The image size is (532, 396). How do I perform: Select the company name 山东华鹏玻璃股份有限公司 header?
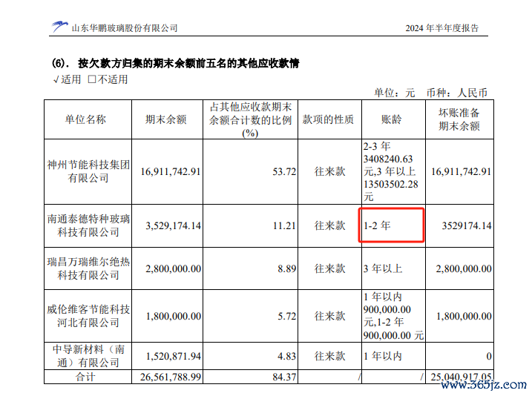coord(125,28)
